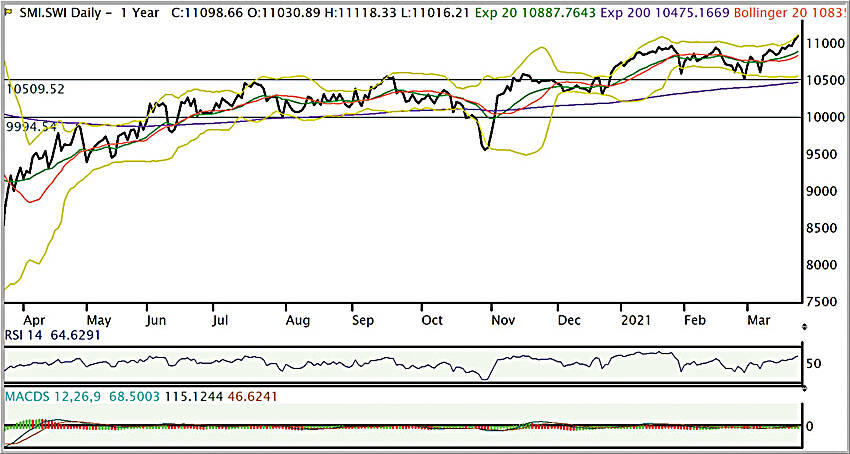Click the RSI 14 64.6291 indicator label
Viewport: 850px width, 454px height.
click(x=52, y=336)
